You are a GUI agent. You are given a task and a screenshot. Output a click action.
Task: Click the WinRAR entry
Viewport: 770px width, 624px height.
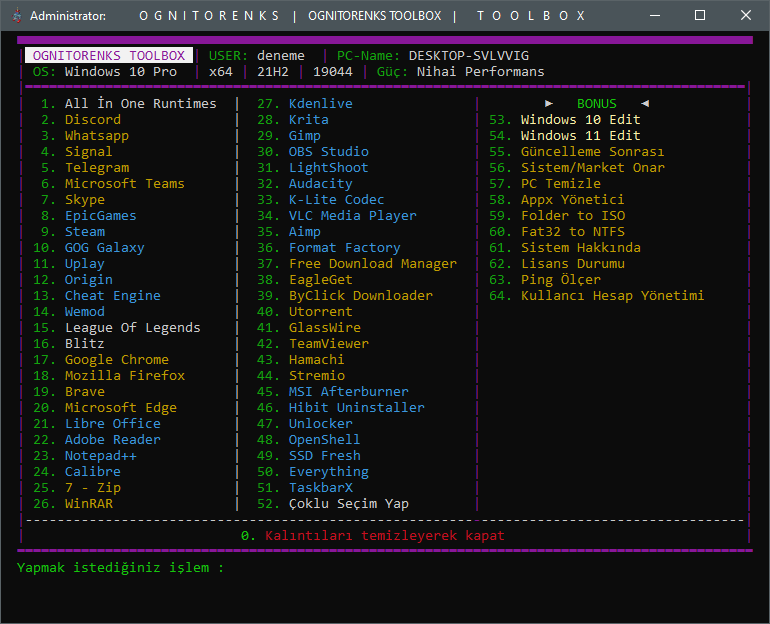tap(88, 504)
